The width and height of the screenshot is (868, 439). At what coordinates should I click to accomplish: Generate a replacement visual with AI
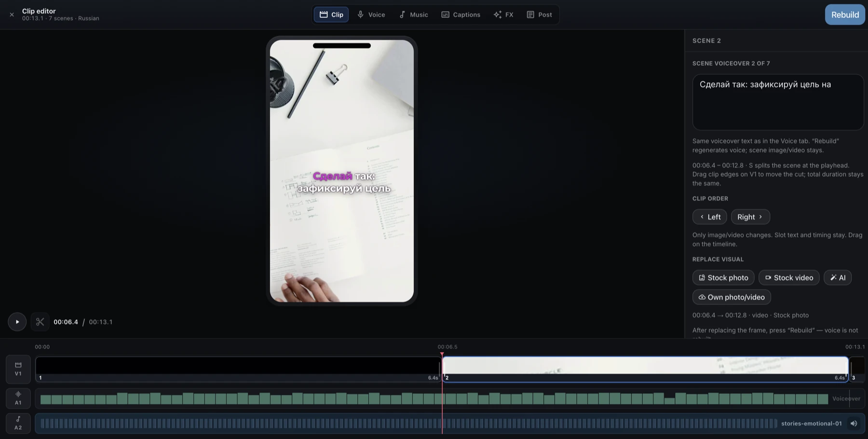[x=838, y=277]
